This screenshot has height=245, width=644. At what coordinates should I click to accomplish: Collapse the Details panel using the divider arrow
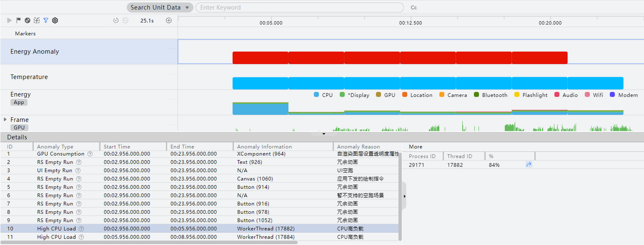(323, 134)
